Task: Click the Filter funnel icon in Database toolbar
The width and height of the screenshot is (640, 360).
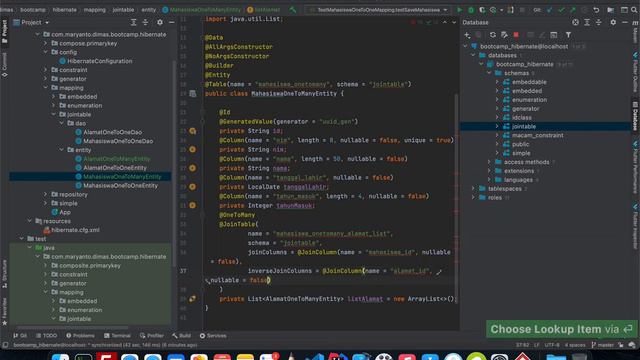Action: (x=568, y=35)
